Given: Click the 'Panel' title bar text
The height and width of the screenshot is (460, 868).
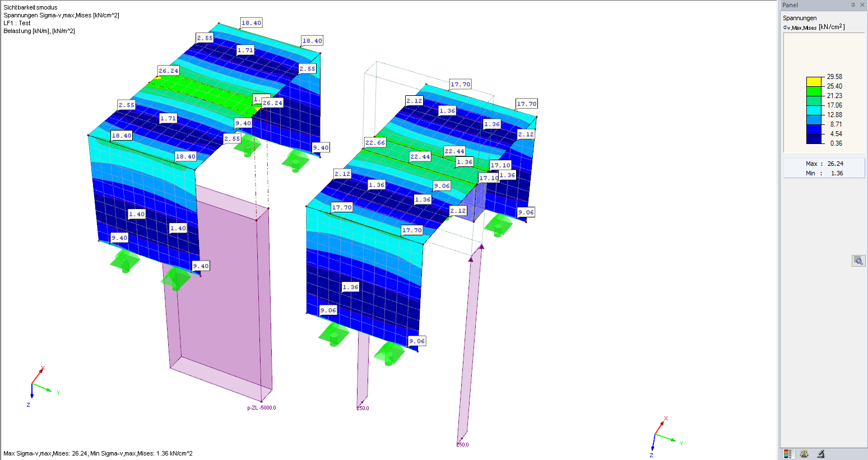Looking at the screenshot, I should click(790, 5).
